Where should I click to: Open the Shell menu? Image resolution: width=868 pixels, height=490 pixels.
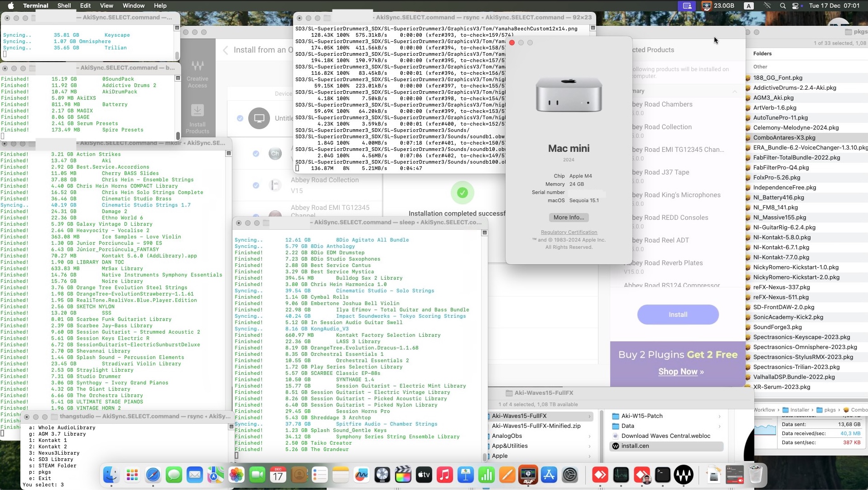(64, 5)
